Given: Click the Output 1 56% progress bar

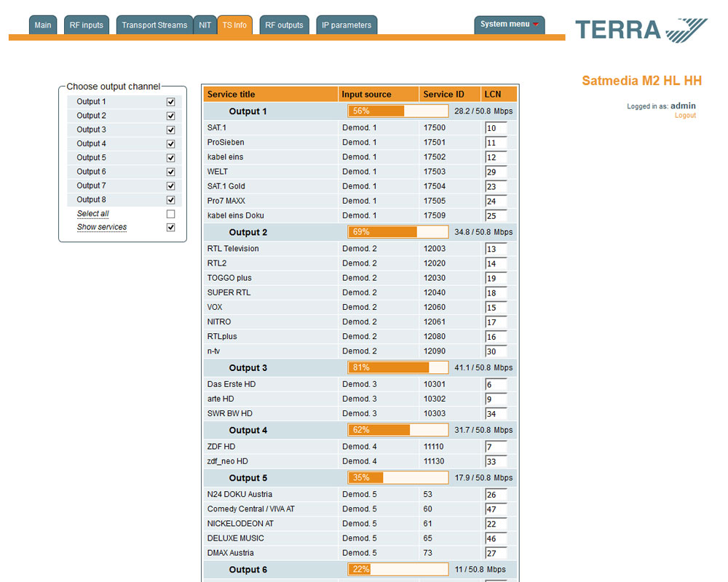Looking at the screenshot, I should (x=398, y=111).
